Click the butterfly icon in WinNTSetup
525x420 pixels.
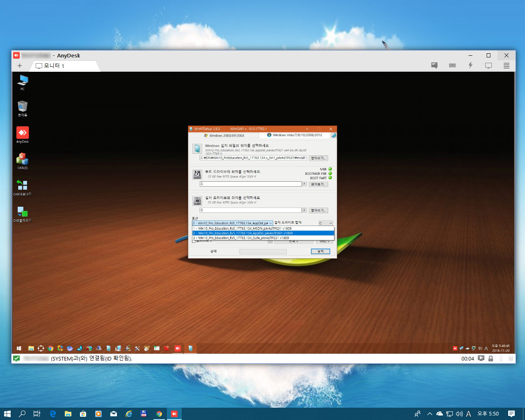[334, 135]
